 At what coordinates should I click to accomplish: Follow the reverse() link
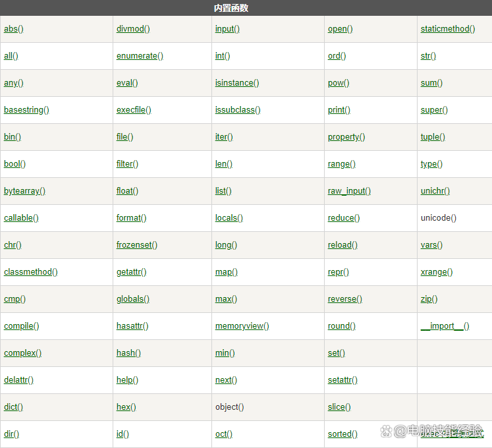point(345,299)
